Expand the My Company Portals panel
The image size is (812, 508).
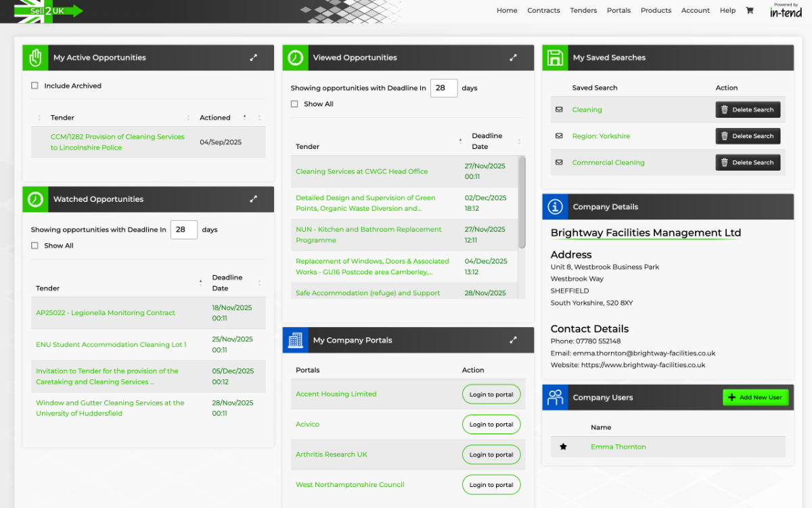pos(513,340)
